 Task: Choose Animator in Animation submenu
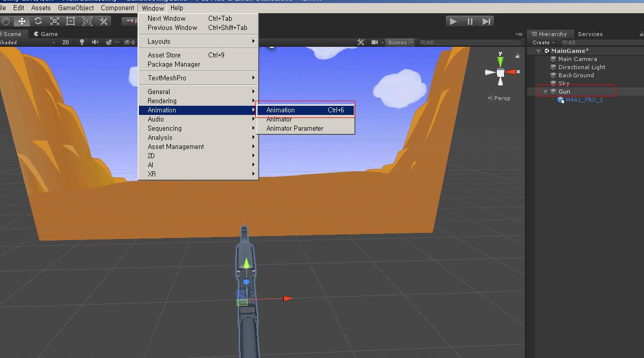tap(305, 119)
